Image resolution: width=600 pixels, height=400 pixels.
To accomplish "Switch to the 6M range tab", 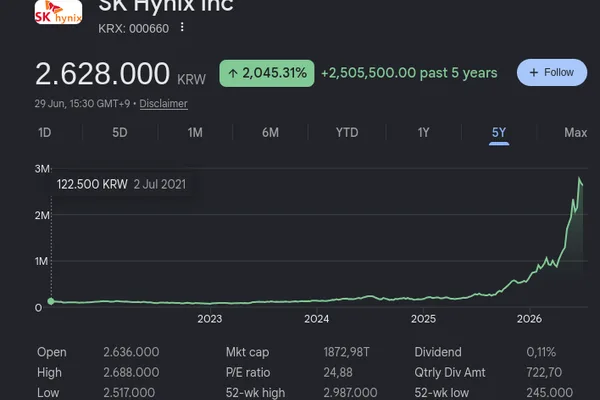I will pyautogui.click(x=270, y=132).
